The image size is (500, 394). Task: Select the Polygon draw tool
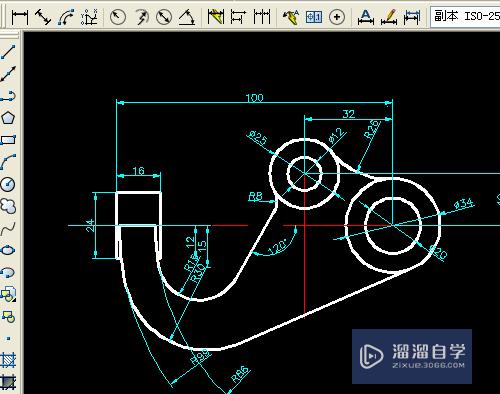[x=8, y=118]
